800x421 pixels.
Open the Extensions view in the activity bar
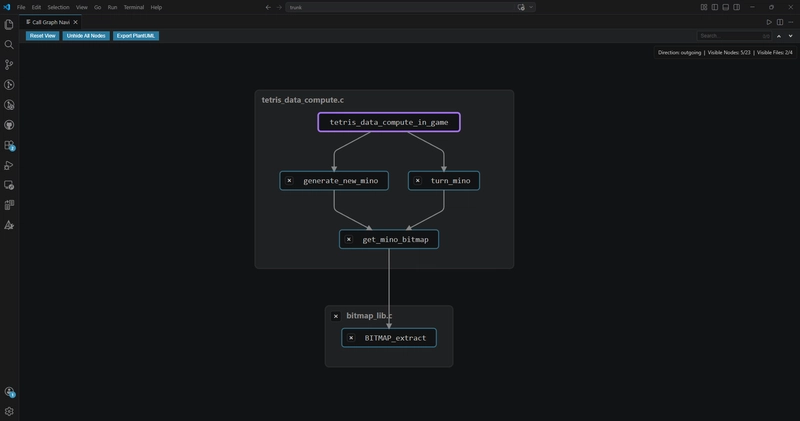coord(9,145)
